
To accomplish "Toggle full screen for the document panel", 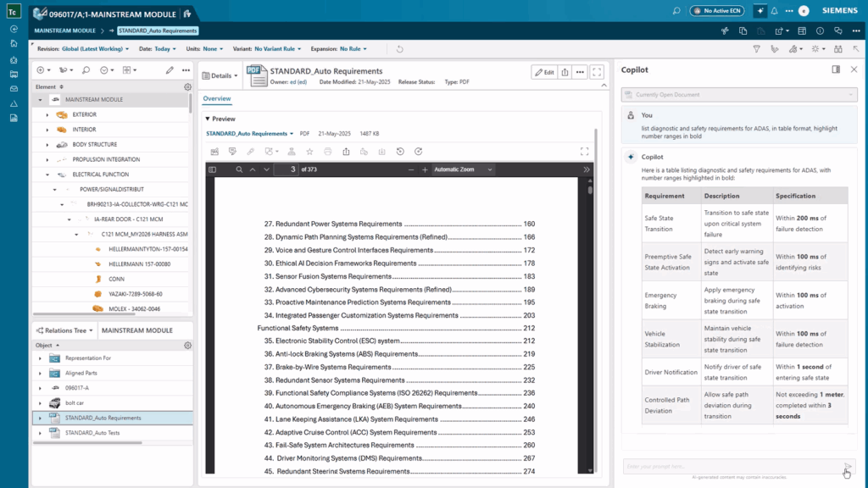I will click(597, 72).
